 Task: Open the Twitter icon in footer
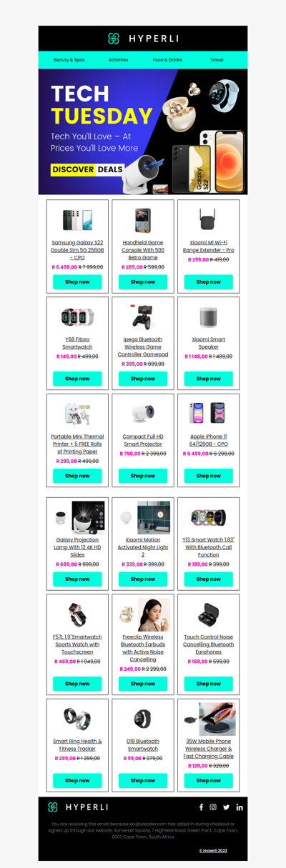coord(226,807)
